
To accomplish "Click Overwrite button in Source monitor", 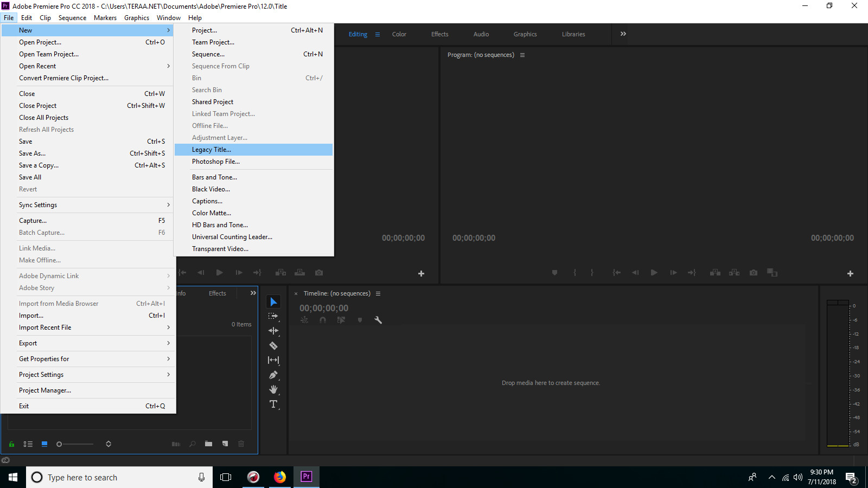I will pyautogui.click(x=299, y=273).
